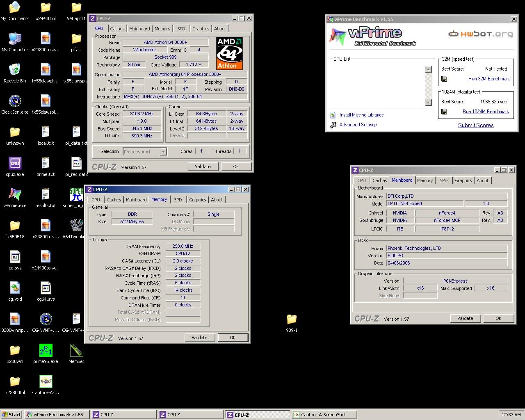This screenshot has height=420, width=525.
Task: Open the Recycle Bin icon
Action: 15,70
